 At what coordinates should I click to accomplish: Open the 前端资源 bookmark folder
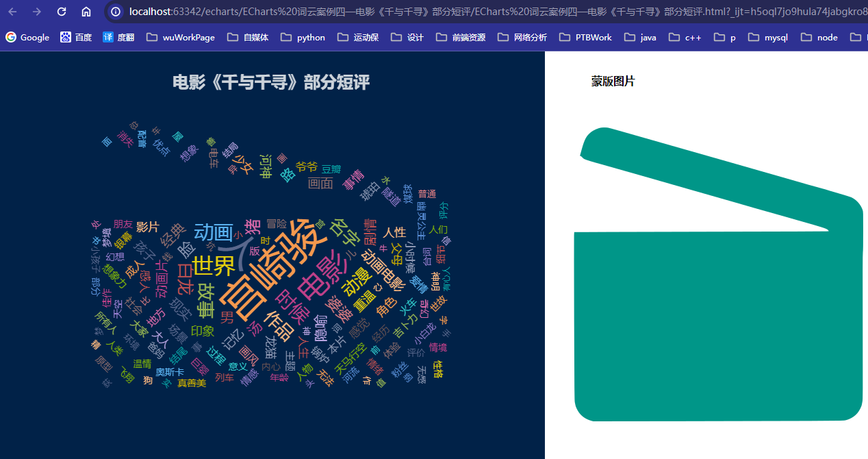461,37
